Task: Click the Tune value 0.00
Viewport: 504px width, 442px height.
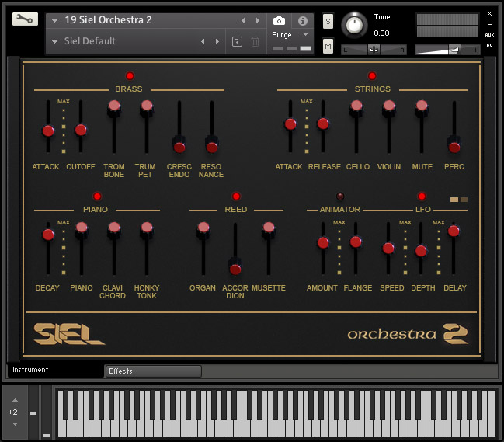Action: 381,33
